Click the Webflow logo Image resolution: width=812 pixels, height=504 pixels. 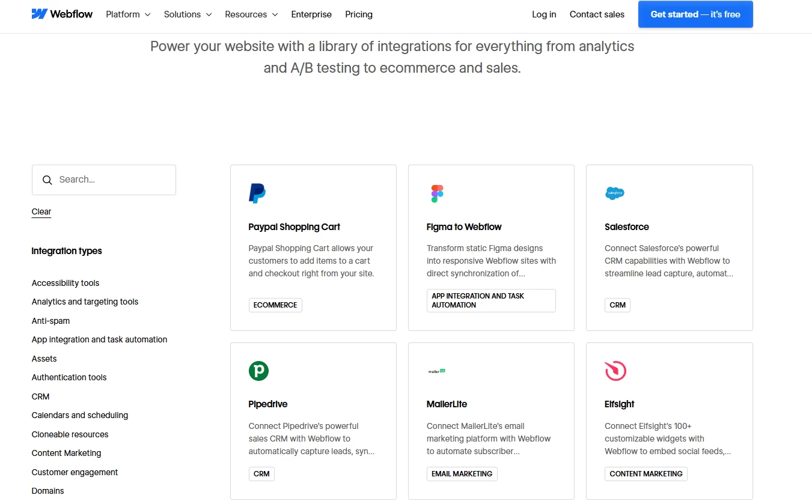point(62,14)
